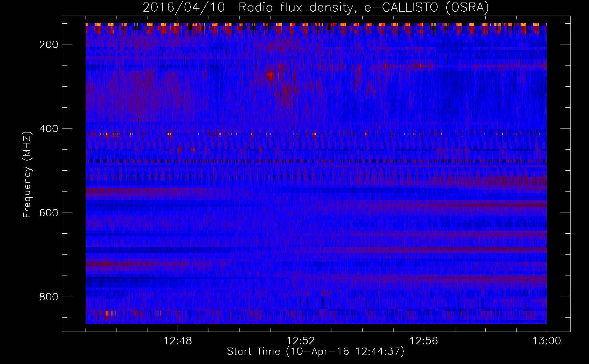
Task: Click the 400 frequency tick label
Action: [x=48, y=128]
